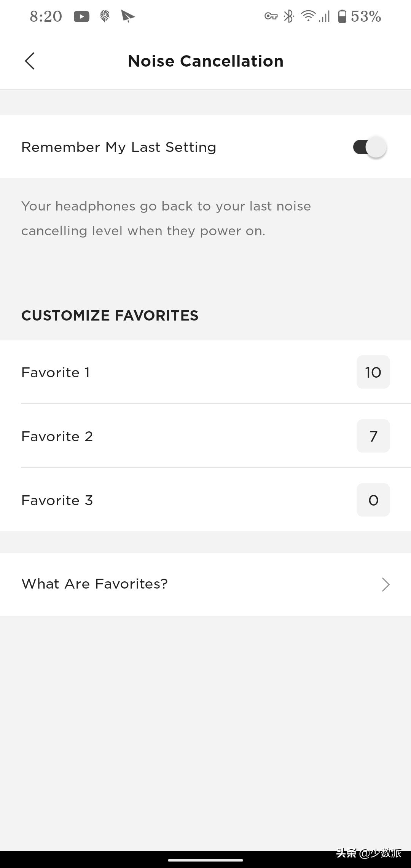The width and height of the screenshot is (411, 868).
Task: Tap the cellular signal bars icon
Action: click(325, 17)
